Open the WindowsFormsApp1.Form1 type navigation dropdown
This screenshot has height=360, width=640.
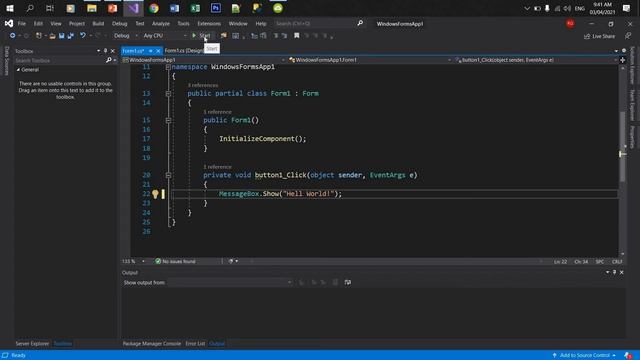(x=369, y=60)
